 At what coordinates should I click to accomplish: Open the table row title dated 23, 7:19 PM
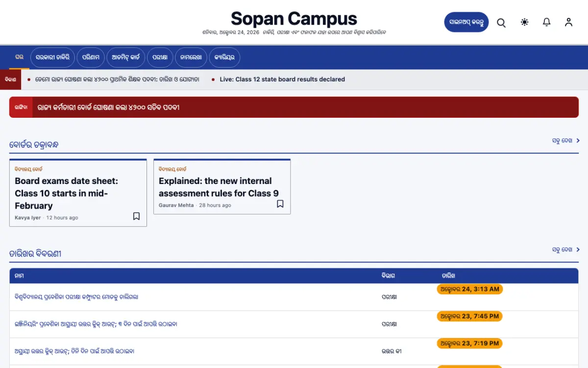point(74,351)
